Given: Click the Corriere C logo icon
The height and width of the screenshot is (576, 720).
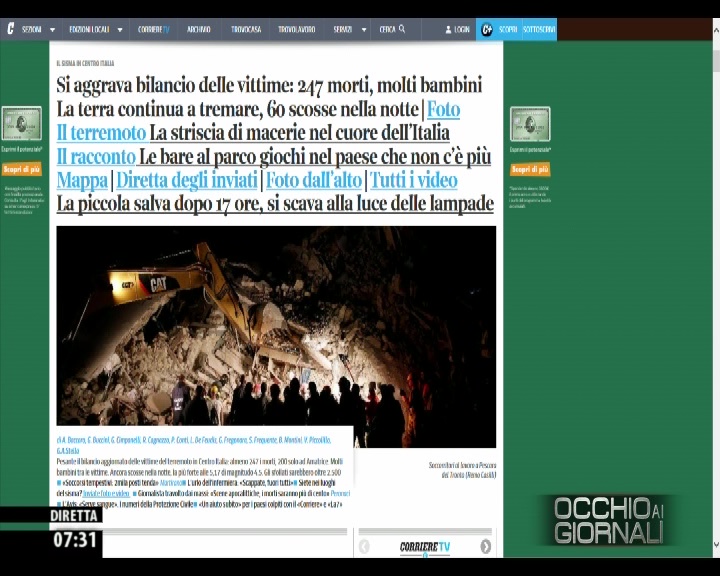Looking at the screenshot, I should pos(10,29).
